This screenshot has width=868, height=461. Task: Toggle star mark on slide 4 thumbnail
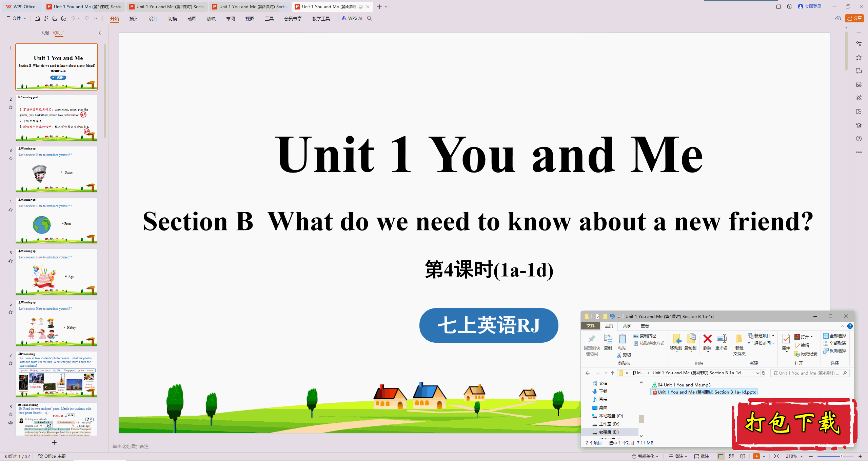11,210
